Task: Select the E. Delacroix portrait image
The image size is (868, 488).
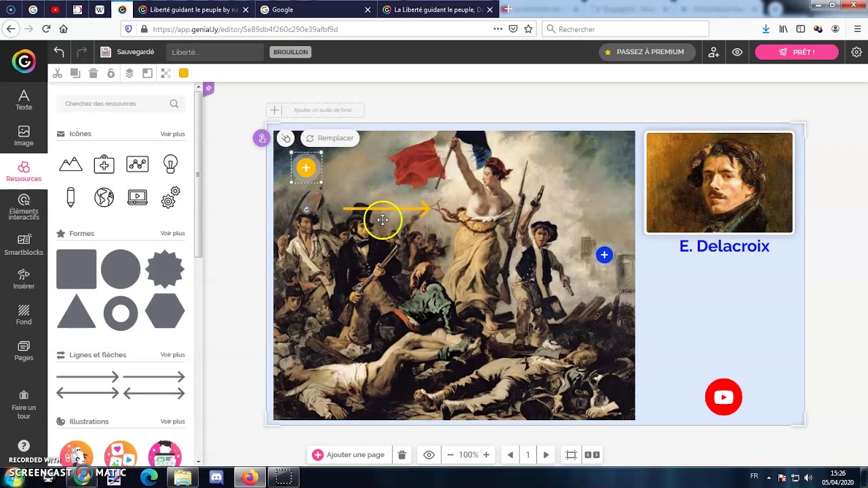Action: 719,183
